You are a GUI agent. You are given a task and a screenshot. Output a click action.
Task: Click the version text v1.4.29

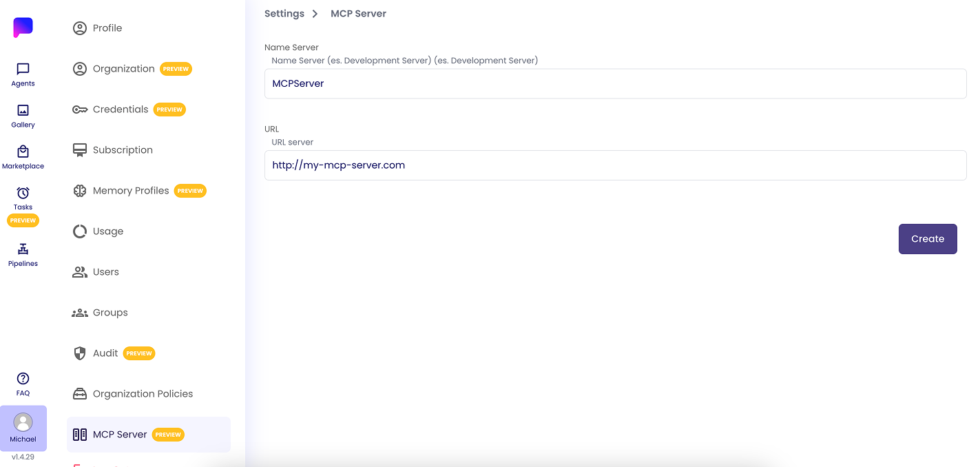click(23, 457)
